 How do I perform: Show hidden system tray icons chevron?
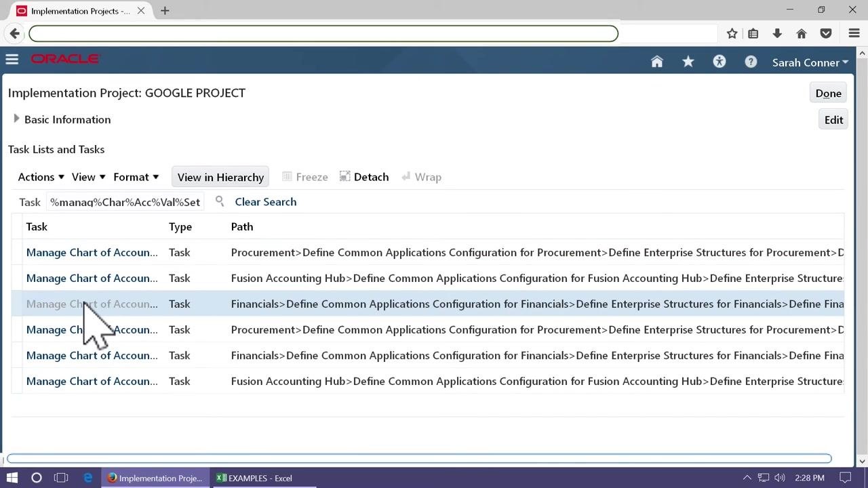click(747, 478)
